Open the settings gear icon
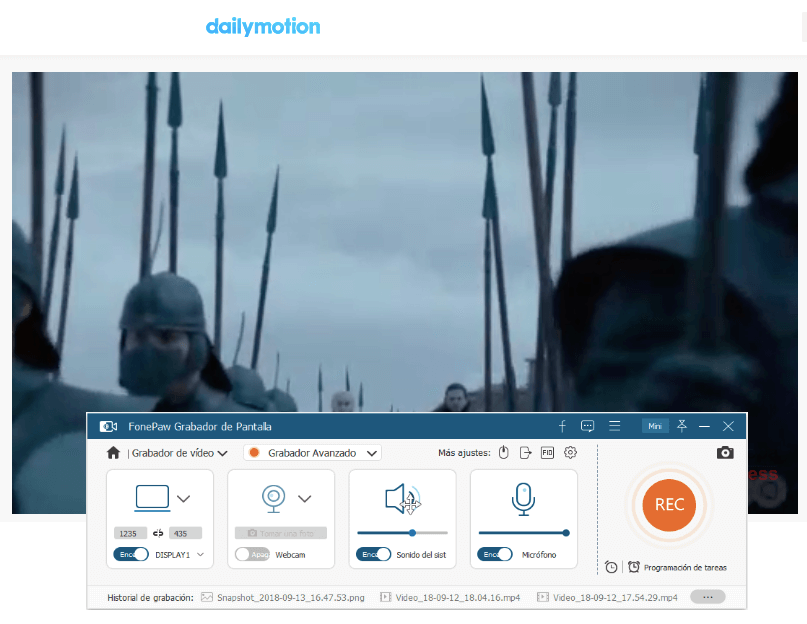807x624 pixels. (570, 453)
